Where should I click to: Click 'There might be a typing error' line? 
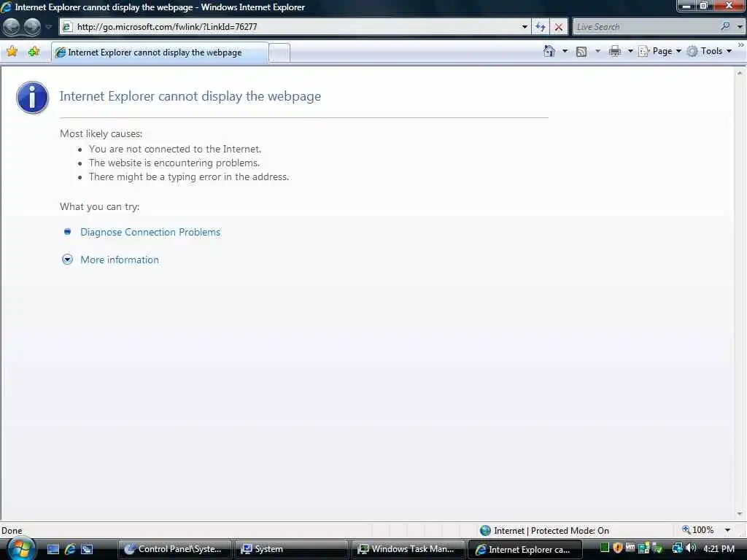tap(189, 176)
